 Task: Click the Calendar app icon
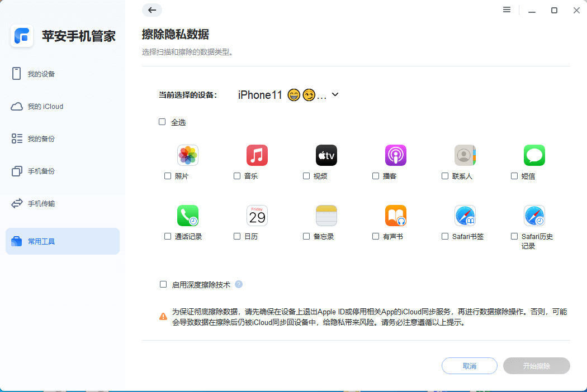[x=257, y=216]
